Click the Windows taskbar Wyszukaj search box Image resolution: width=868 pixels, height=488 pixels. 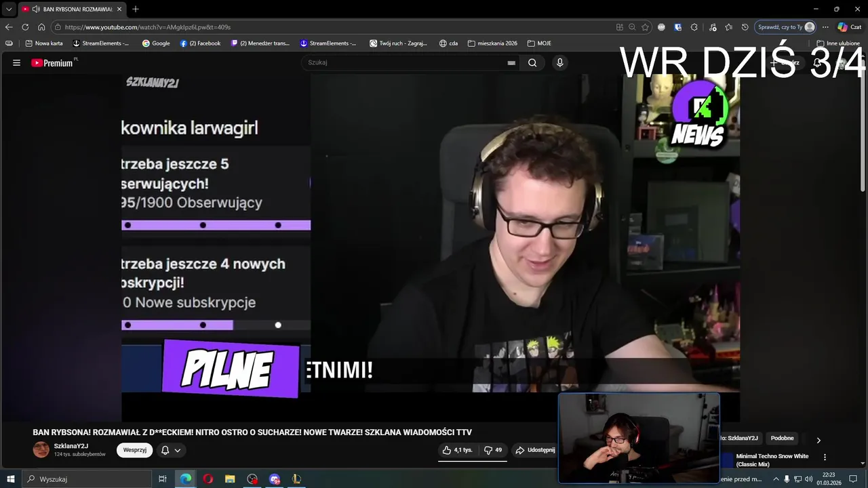tap(87, 479)
